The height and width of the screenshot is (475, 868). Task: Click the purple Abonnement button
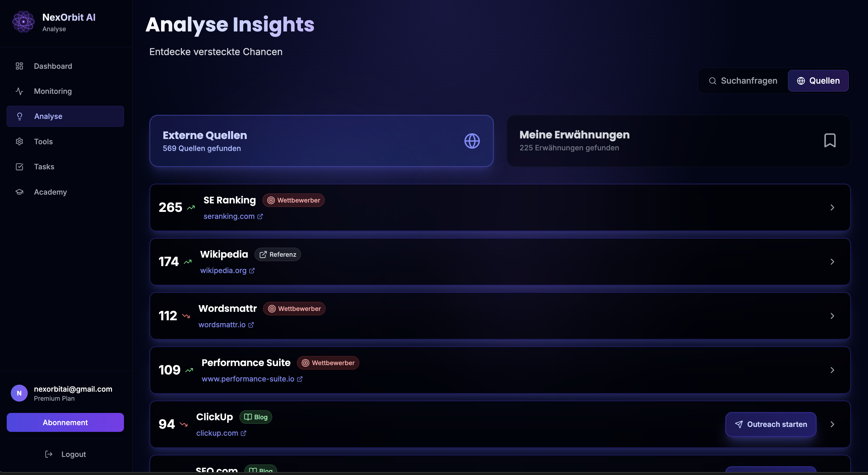click(65, 423)
